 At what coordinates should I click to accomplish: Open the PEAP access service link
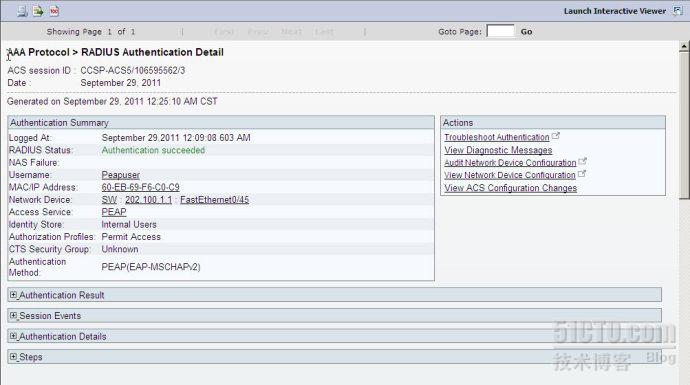(x=114, y=212)
